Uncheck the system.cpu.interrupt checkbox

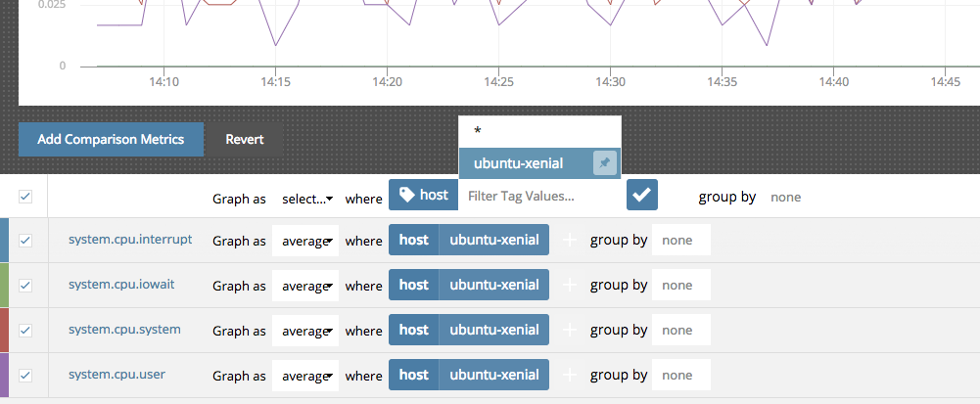click(25, 241)
